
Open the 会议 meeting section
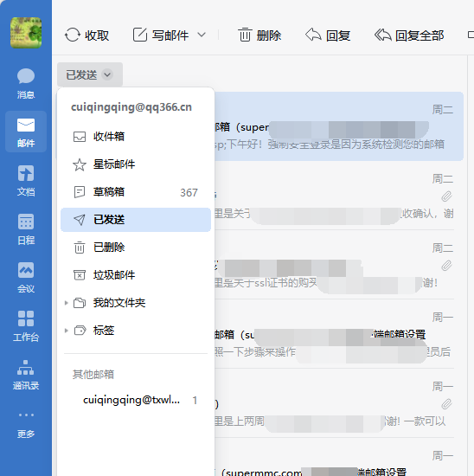tap(26, 278)
